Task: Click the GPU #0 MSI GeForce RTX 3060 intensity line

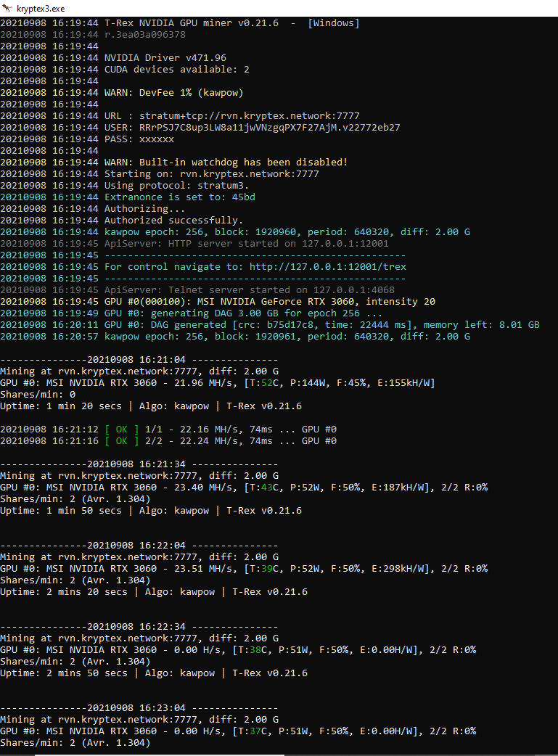Action: [x=218, y=301]
